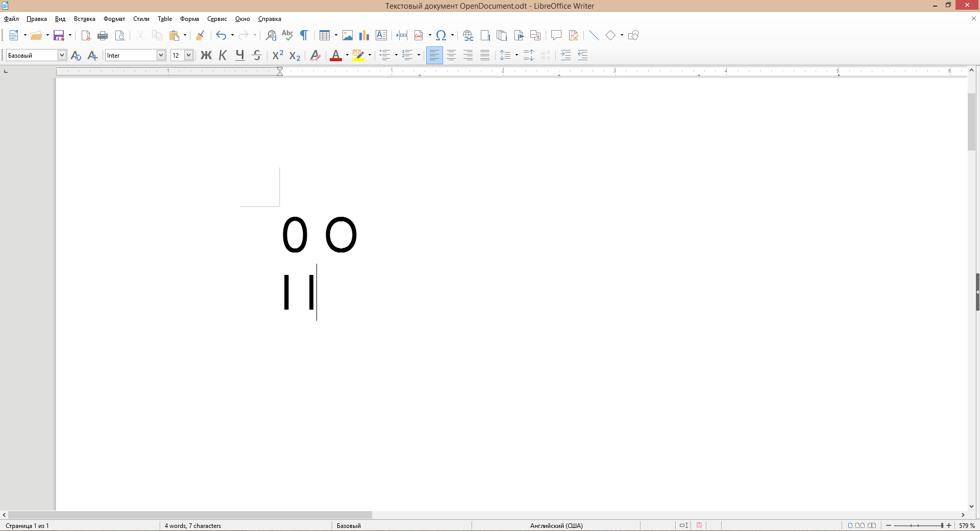Open the Вставка menu
The image size is (980, 531).
point(84,19)
